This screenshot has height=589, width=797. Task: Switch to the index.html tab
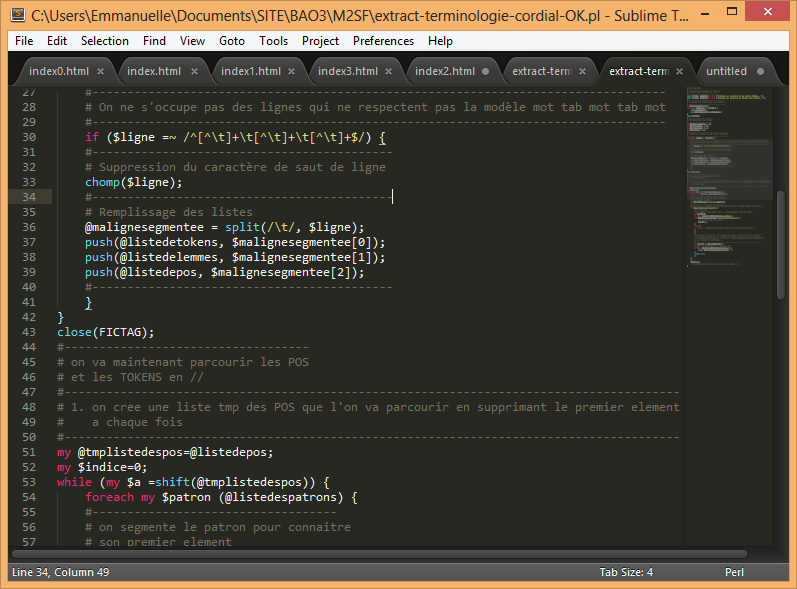(154, 72)
